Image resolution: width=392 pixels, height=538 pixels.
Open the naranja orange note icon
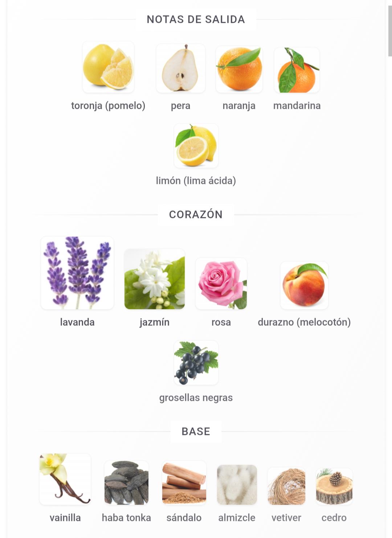point(239,69)
